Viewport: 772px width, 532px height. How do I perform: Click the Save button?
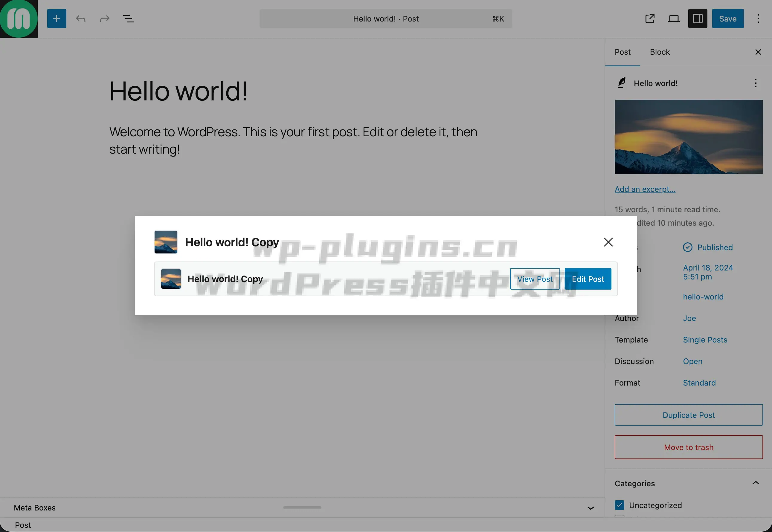click(728, 19)
